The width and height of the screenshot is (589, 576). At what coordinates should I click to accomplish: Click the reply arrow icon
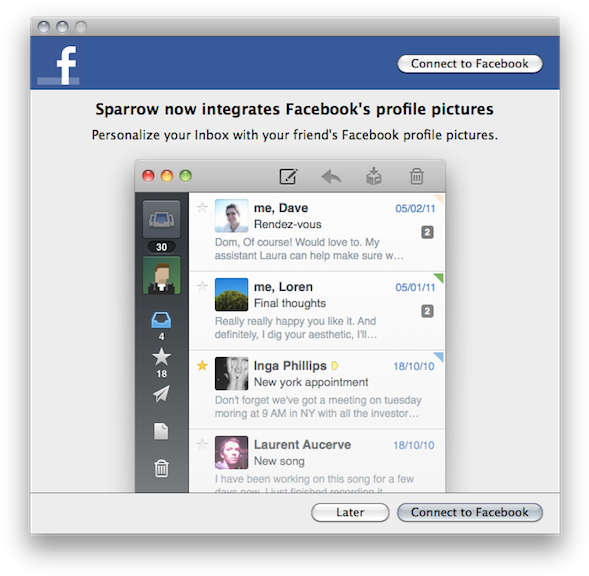pyautogui.click(x=332, y=177)
